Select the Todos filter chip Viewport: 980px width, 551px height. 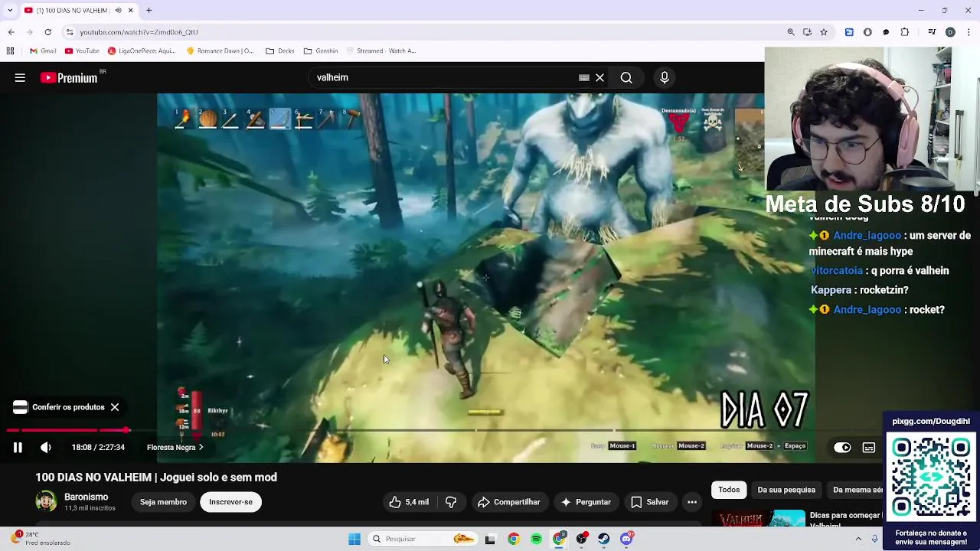click(x=729, y=490)
